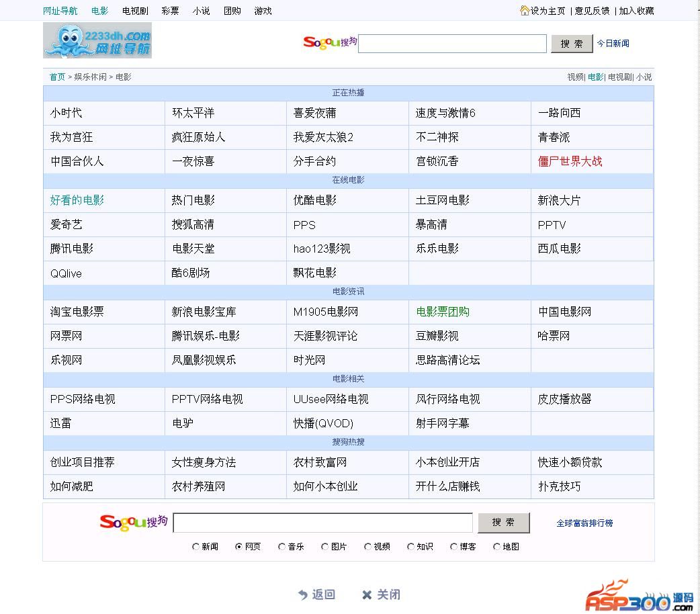The height and width of the screenshot is (614, 700).
Task: Select the 图片 radio button
Action: (x=325, y=547)
